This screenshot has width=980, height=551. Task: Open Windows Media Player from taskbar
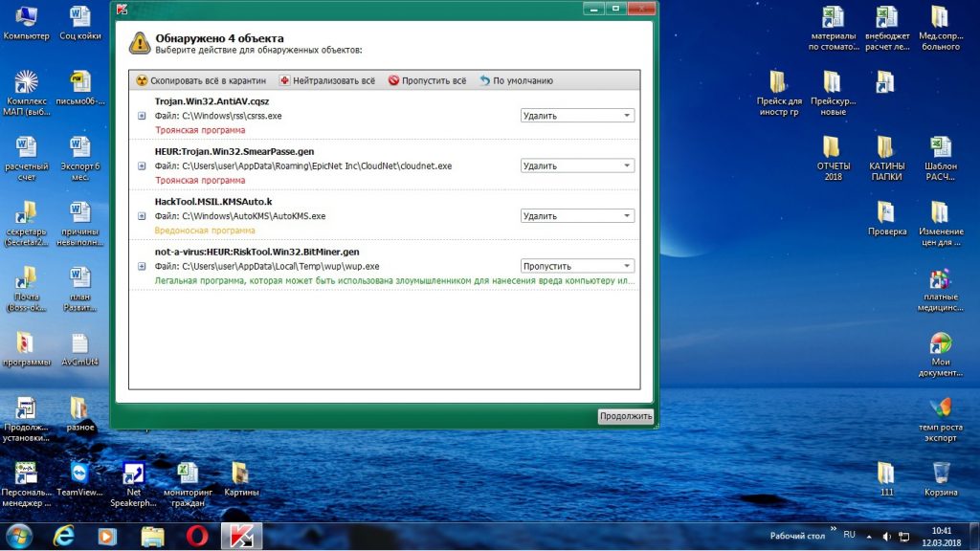107,536
